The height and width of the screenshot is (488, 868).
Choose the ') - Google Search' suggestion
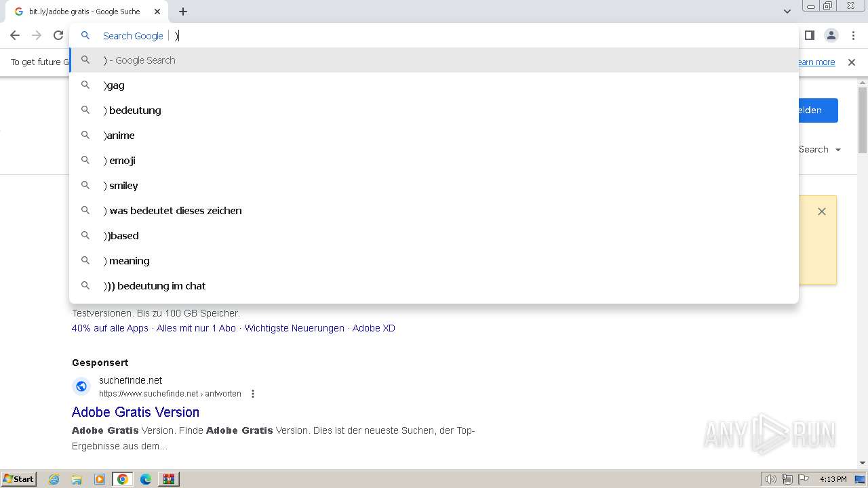coord(434,60)
